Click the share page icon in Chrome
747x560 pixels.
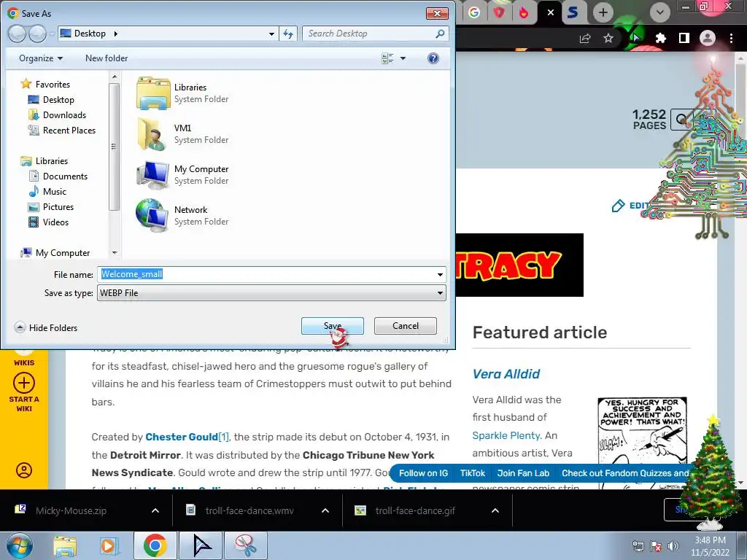pyautogui.click(x=585, y=38)
